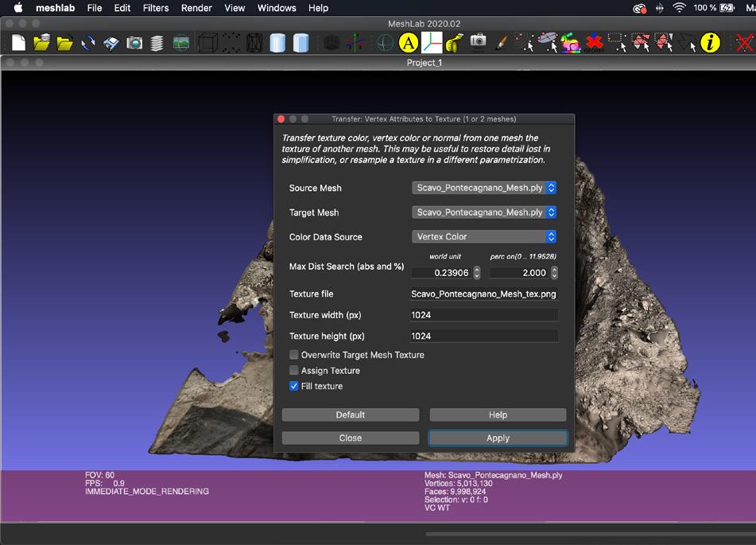Viewport: 756px width, 545px height.
Task: Click the Reference Scene camera tool icon
Action: [478, 41]
